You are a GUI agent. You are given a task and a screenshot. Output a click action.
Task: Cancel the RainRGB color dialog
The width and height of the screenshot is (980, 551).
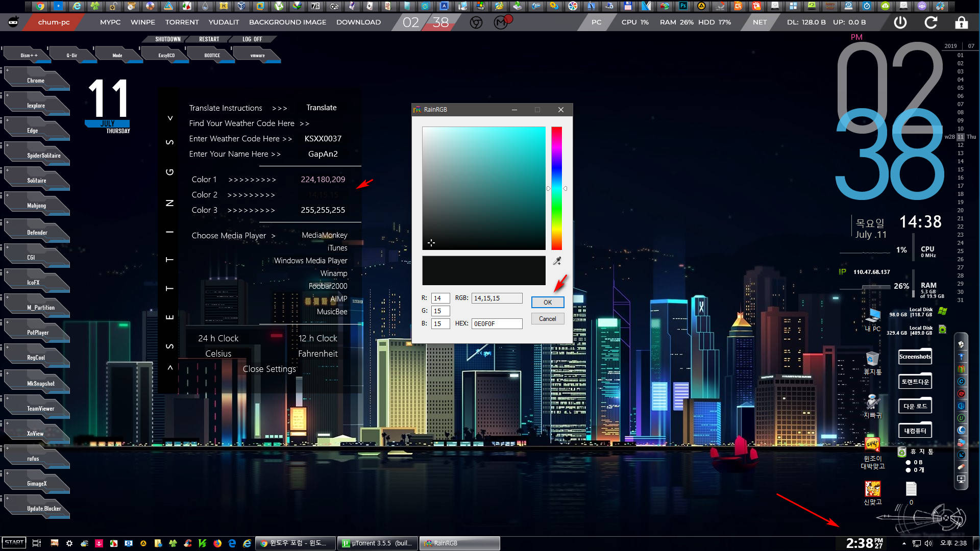click(x=548, y=319)
